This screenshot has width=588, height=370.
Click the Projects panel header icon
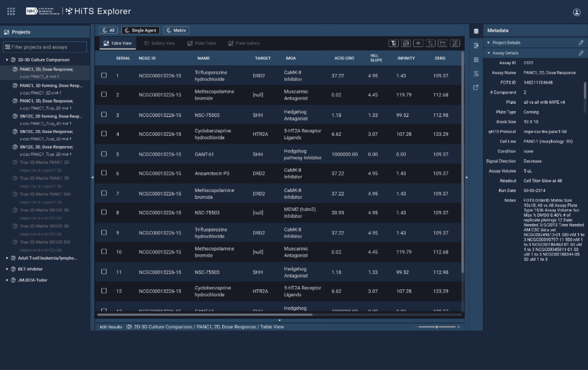(x=7, y=32)
